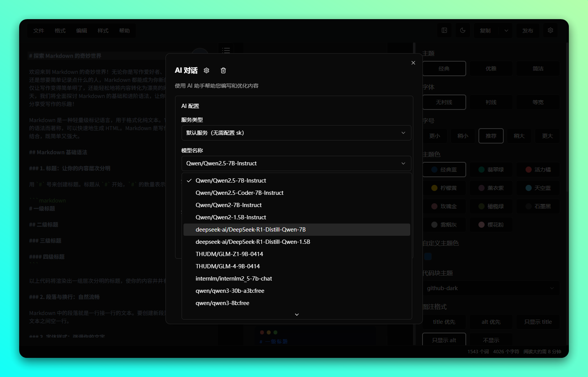The image size is (588, 377).
Task: Set font size to 稍小
Action: click(x=463, y=136)
